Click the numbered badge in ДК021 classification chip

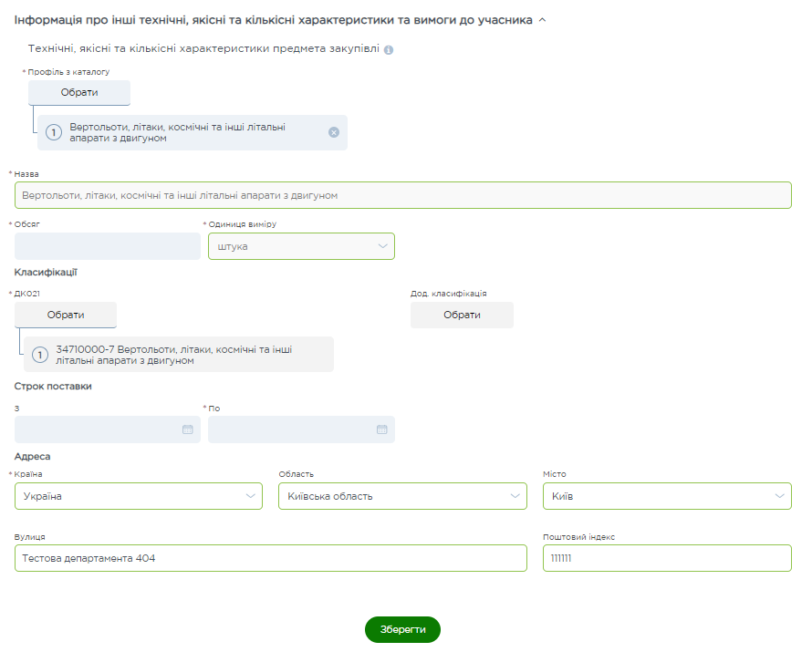coord(40,354)
